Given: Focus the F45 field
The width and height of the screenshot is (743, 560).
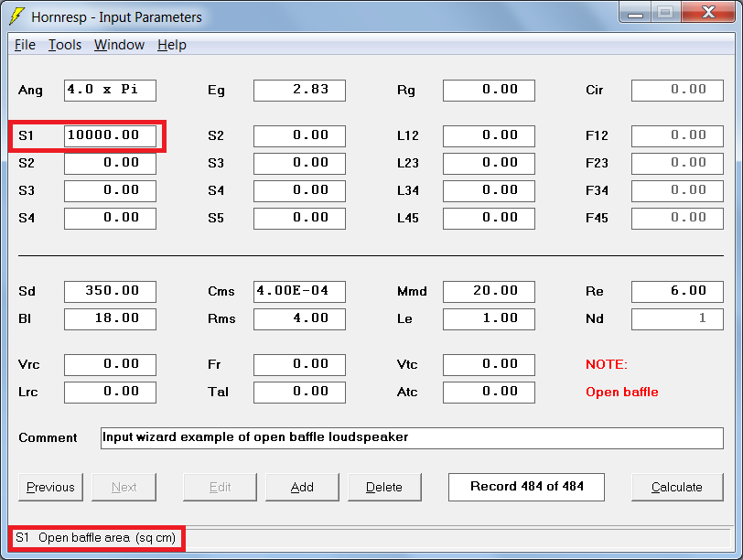Looking at the screenshot, I should [x=678, y=218].
